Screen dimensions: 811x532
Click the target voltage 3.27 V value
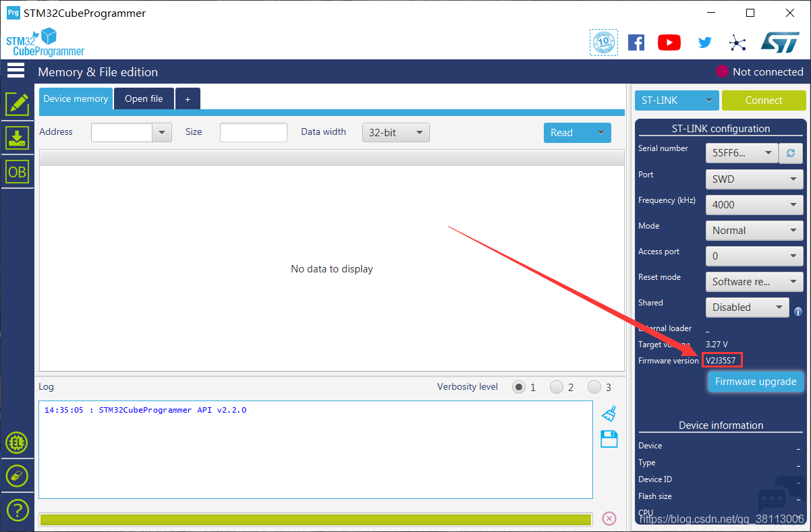717,345
